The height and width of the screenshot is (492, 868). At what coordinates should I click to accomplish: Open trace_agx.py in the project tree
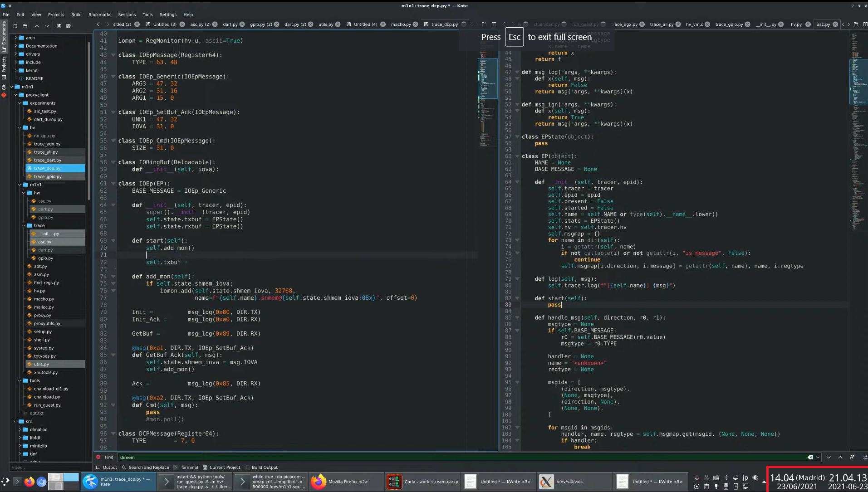[47, 144]
